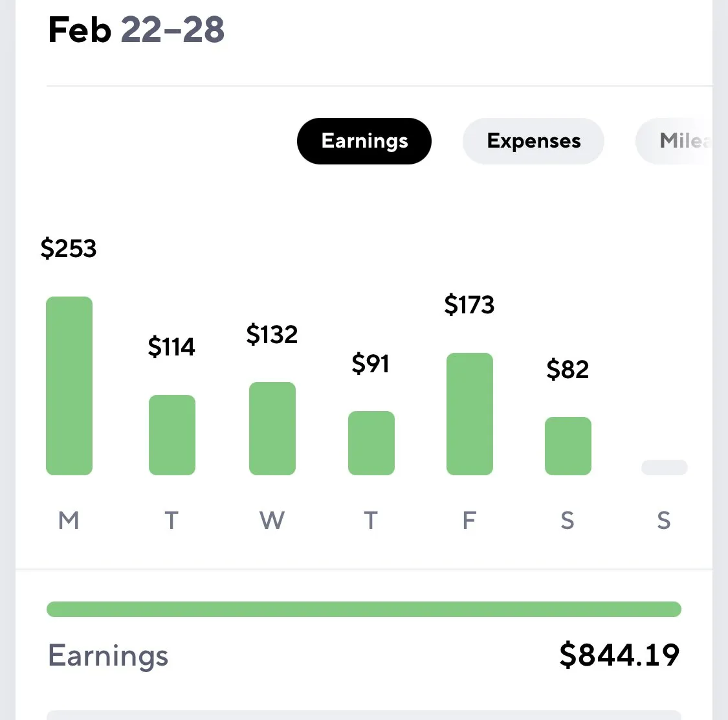Tap Tuesday's $114 earnings bar

point(171,435)
